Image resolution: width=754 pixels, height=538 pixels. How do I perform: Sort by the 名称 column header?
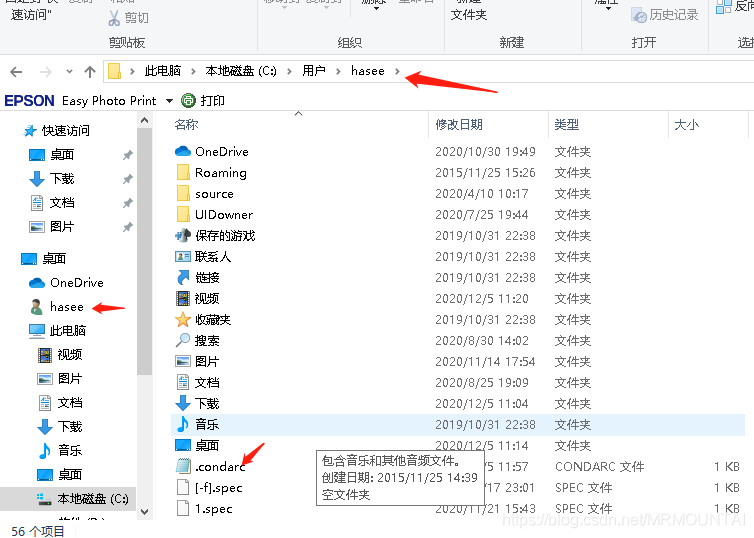(x=187, y=125)
